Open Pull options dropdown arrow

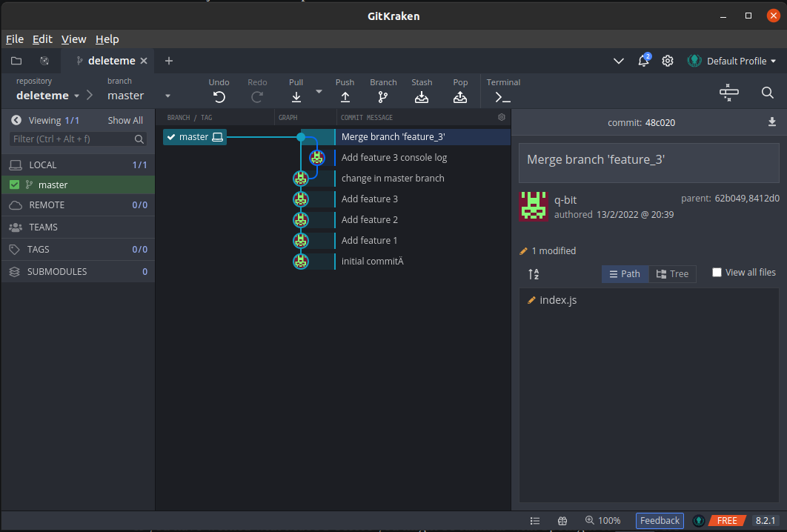[319, 91]
